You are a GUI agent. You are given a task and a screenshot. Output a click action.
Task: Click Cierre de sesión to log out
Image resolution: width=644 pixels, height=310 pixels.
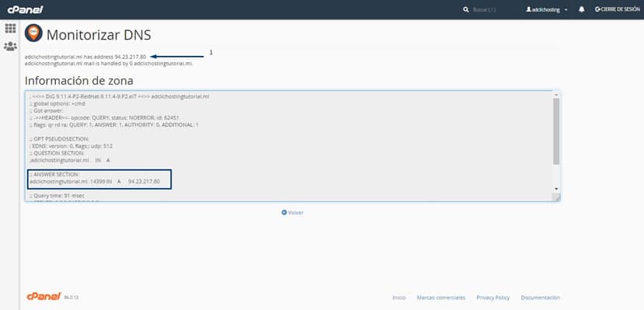pyautogui.click(x=618, y=9)
